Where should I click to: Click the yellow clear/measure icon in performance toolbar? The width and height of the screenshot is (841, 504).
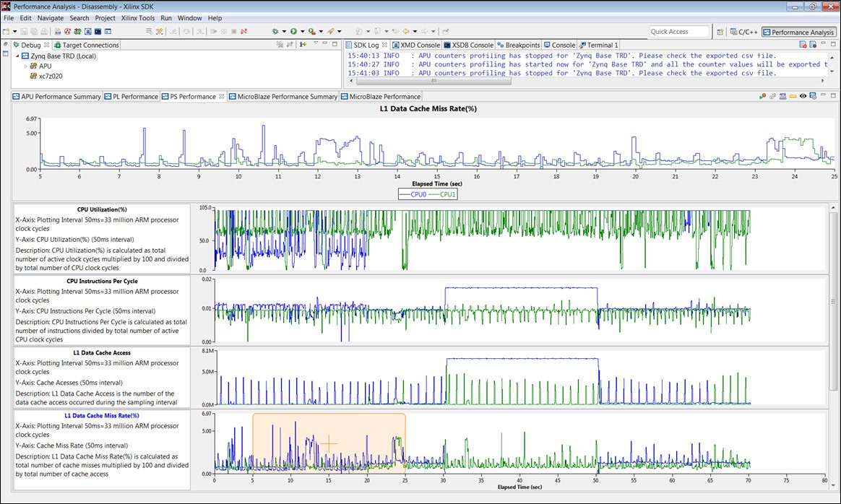793,97
